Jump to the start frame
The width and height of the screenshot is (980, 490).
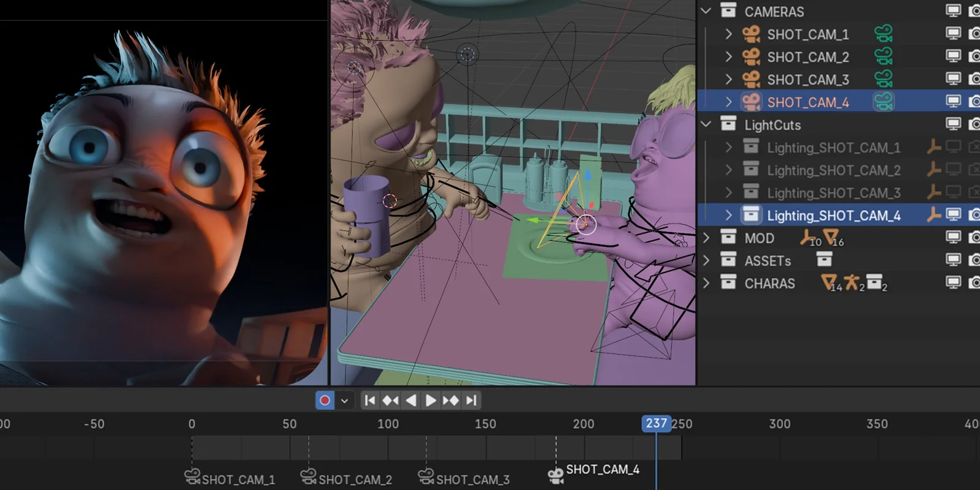tap(370, 401)
